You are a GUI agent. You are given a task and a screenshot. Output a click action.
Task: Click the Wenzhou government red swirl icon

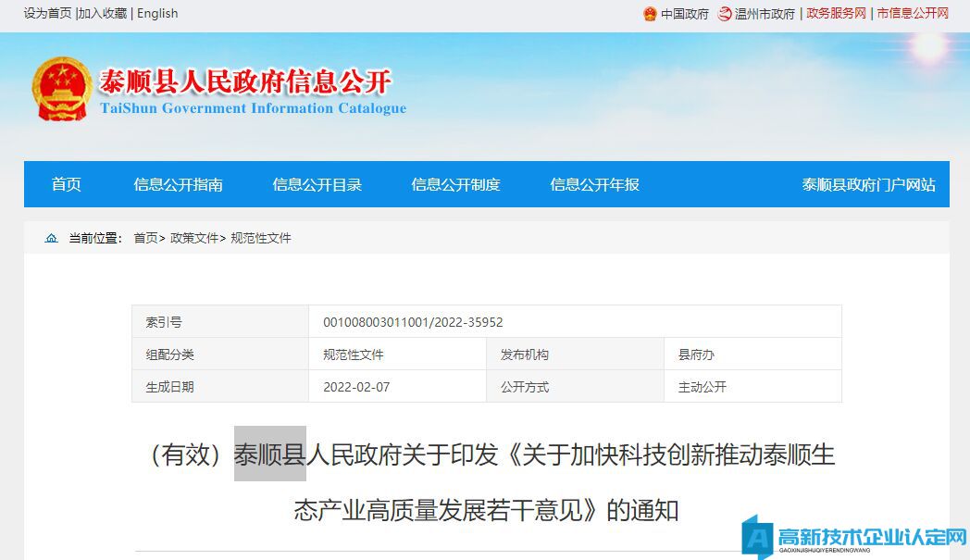point(725,14)
